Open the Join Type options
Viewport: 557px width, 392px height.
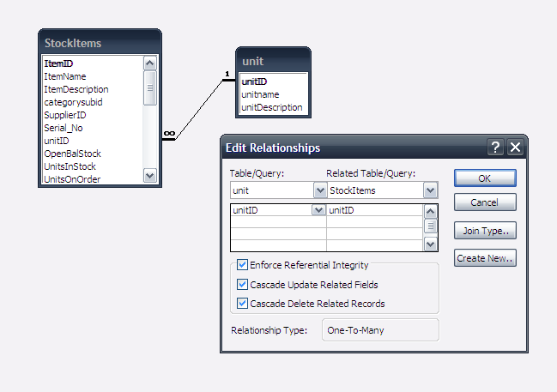(485, 231)
